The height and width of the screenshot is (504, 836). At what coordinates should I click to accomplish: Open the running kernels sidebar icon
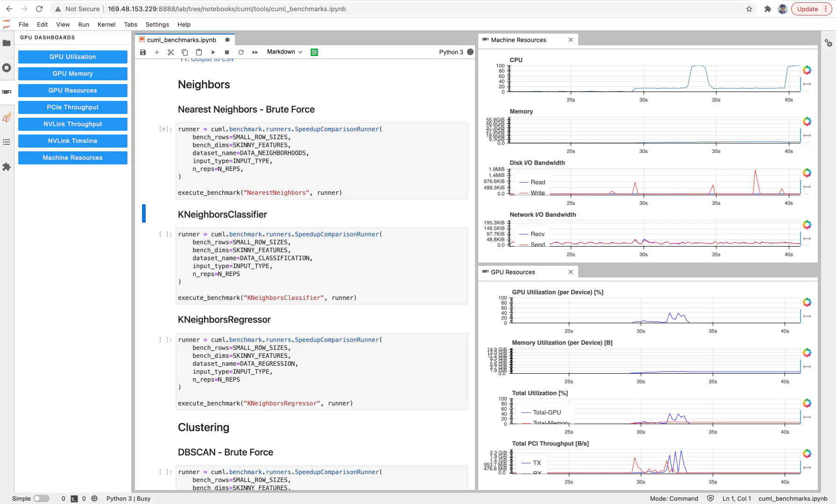7,68
